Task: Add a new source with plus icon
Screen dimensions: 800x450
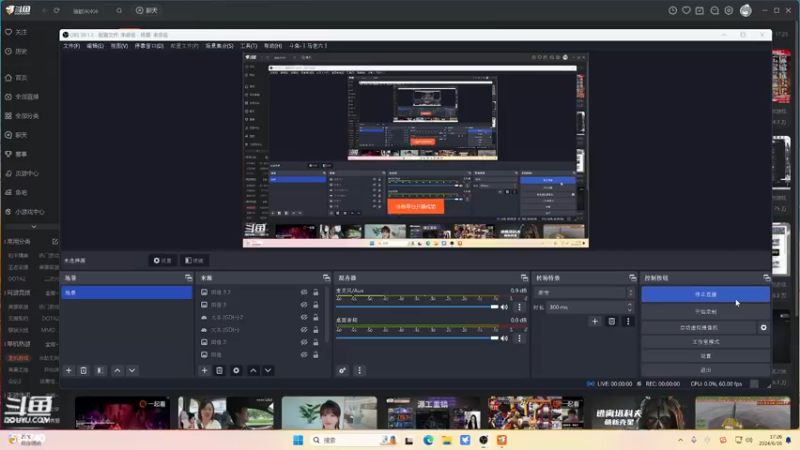Action: [205, 370]
